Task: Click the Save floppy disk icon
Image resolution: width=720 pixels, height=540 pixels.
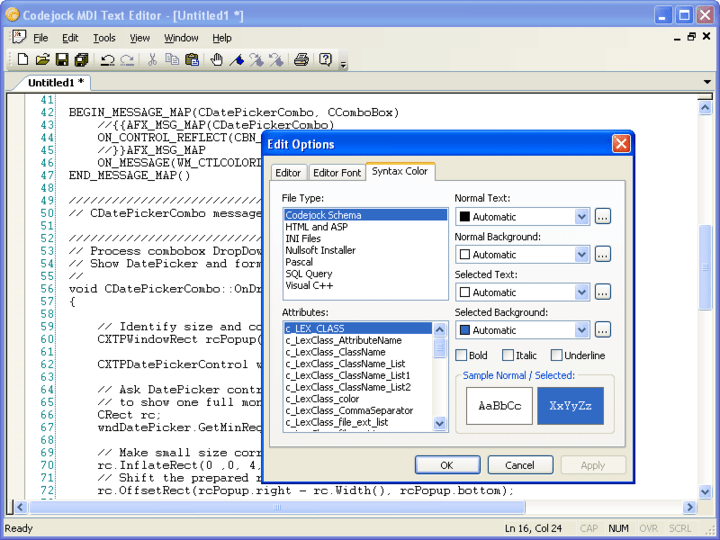Action: pyautogui.click(x=62, y=60)
